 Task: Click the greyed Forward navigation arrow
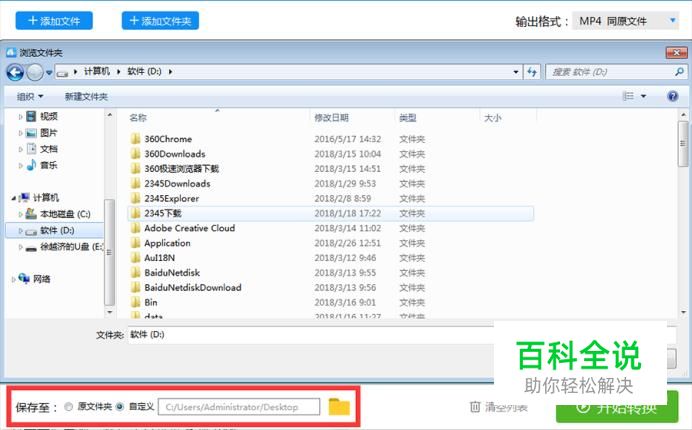click(x=35, y=72)
